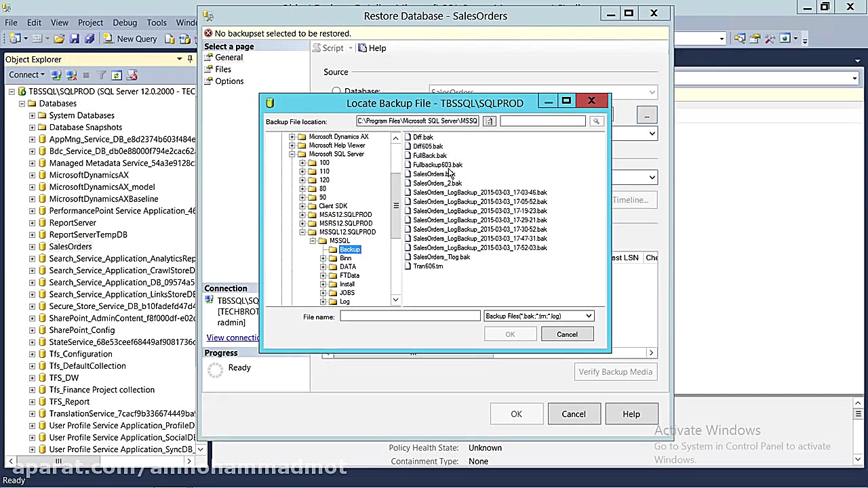Select the SalesOrders_Tlog.bak backup file
Screen dimensions: 868x488
[x=441, y=257]
